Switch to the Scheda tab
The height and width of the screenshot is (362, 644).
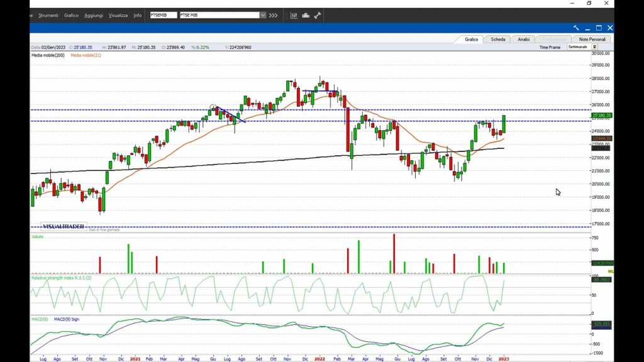click(x=498, y=40)
